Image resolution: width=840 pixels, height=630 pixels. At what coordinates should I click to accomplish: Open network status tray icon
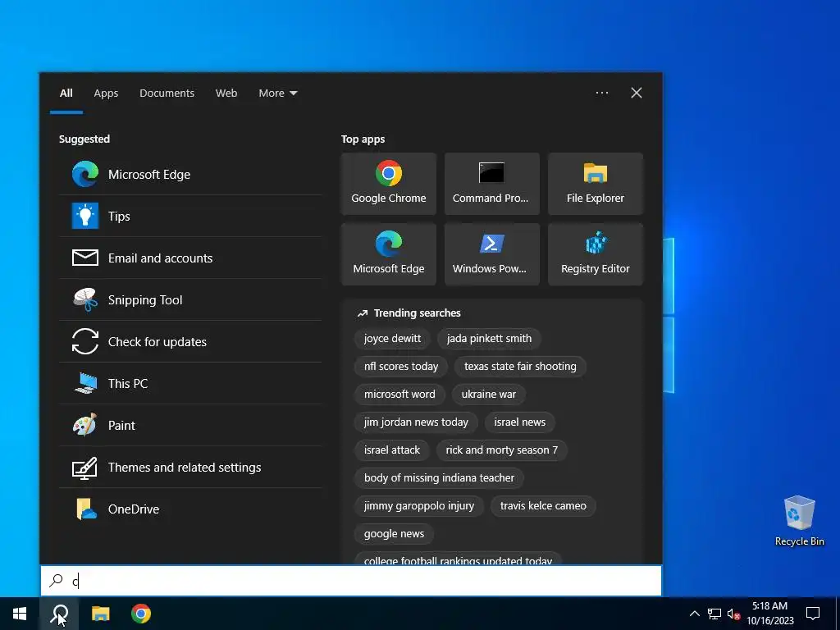(714, 614)
